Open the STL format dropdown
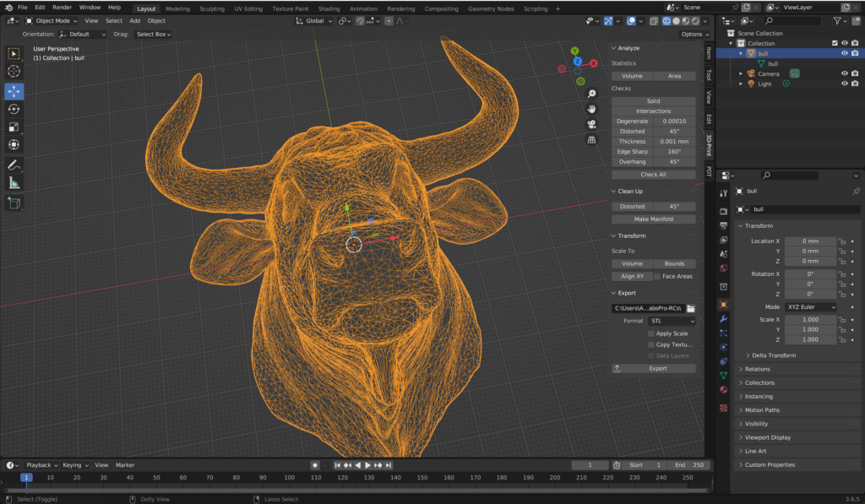 pos(672,321)
